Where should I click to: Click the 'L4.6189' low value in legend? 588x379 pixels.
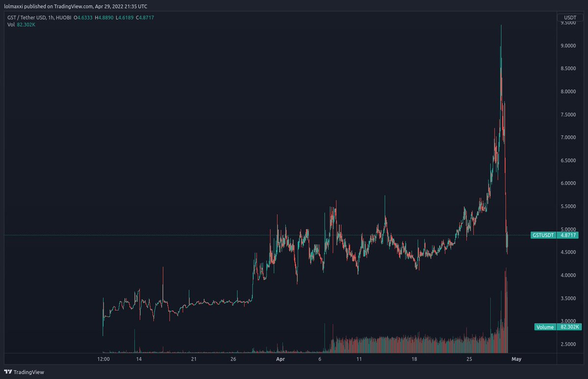click(125, 18)
